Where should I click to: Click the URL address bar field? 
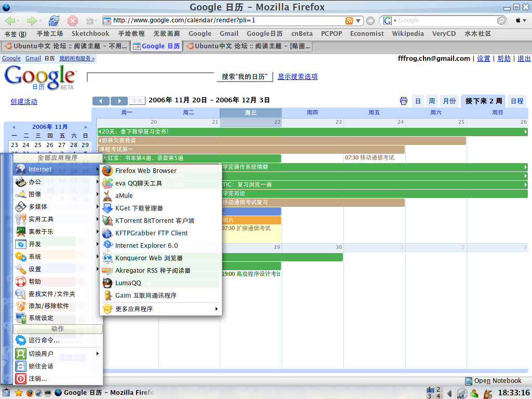(228, 20)
